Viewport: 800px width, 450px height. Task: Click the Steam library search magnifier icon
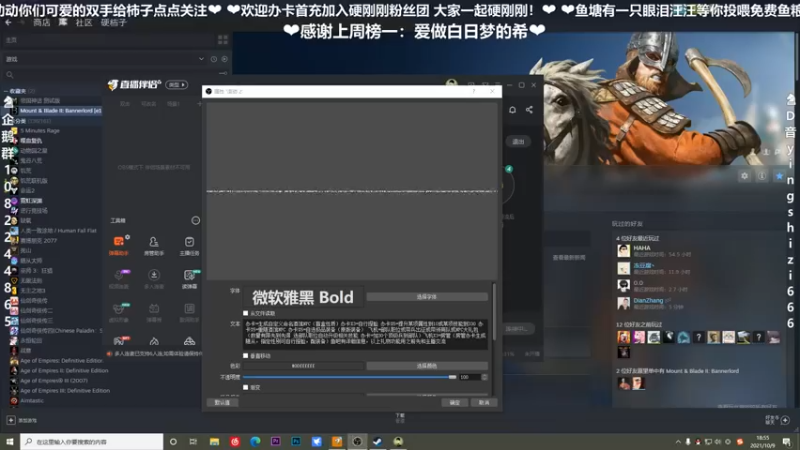[10, 74]
